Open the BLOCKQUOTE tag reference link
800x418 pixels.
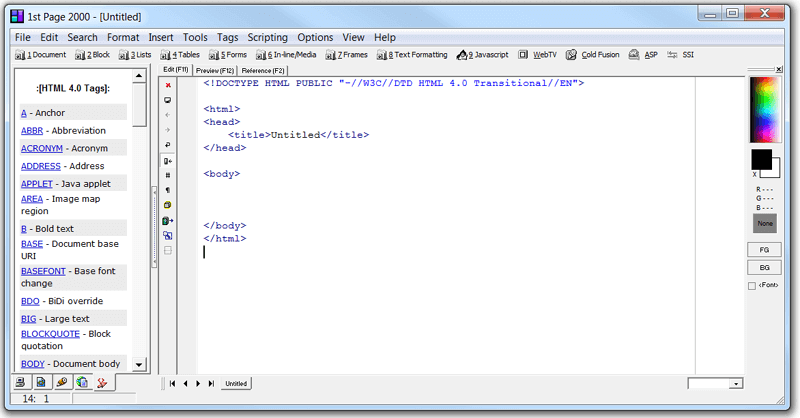click(50, 334)
